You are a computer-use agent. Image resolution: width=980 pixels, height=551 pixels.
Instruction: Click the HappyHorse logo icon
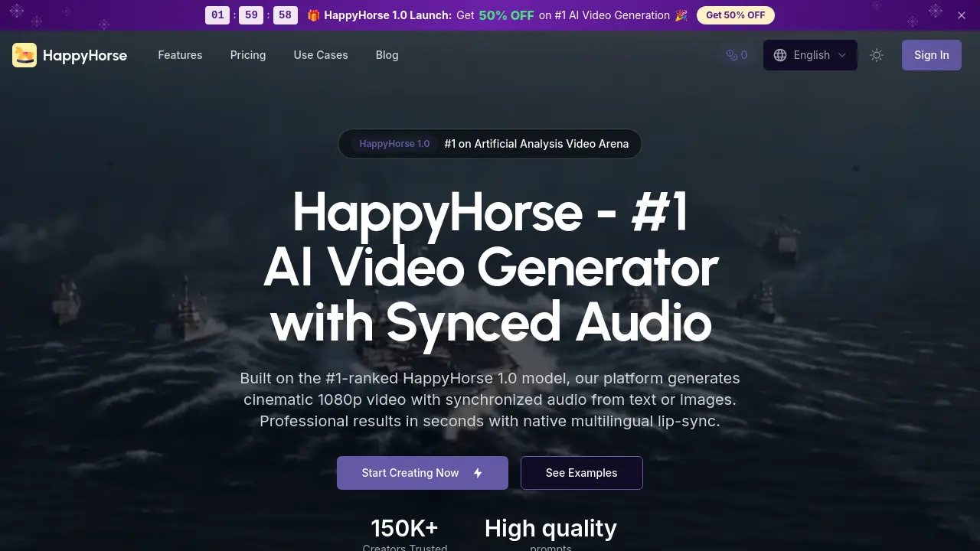tap(24, 55)
